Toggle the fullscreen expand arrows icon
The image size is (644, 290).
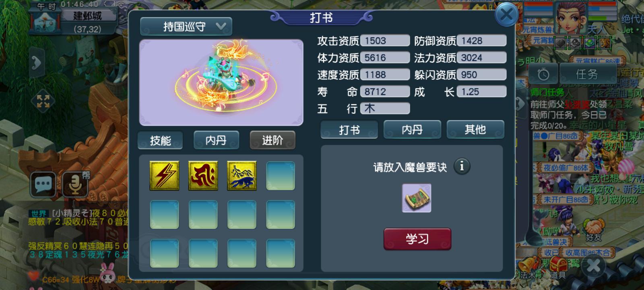click(x=43, y=101)
